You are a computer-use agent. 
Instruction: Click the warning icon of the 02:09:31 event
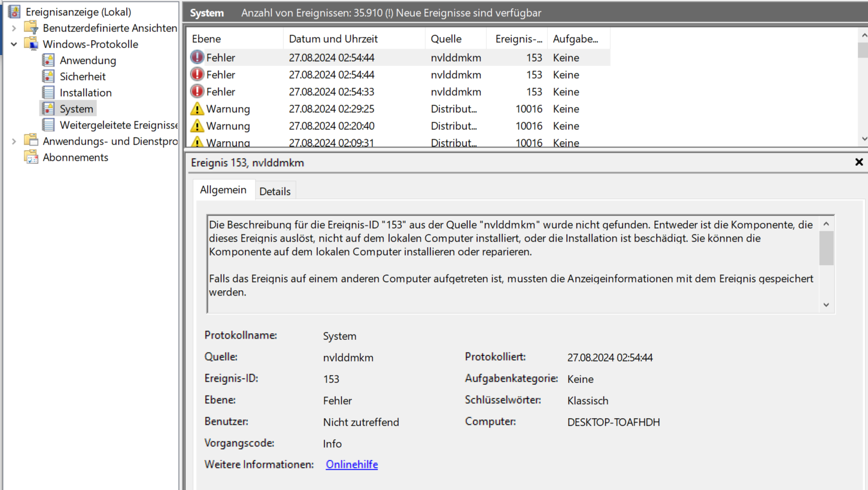click(x=197, y=142)
